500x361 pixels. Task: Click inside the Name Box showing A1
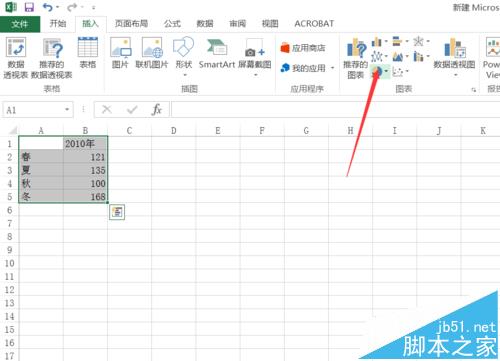pos(33,110)
